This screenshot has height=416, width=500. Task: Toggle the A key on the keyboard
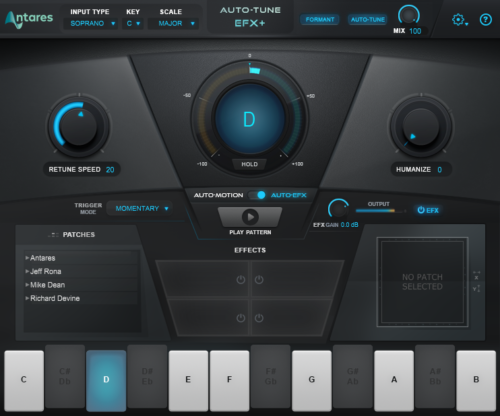click(394, 380)
